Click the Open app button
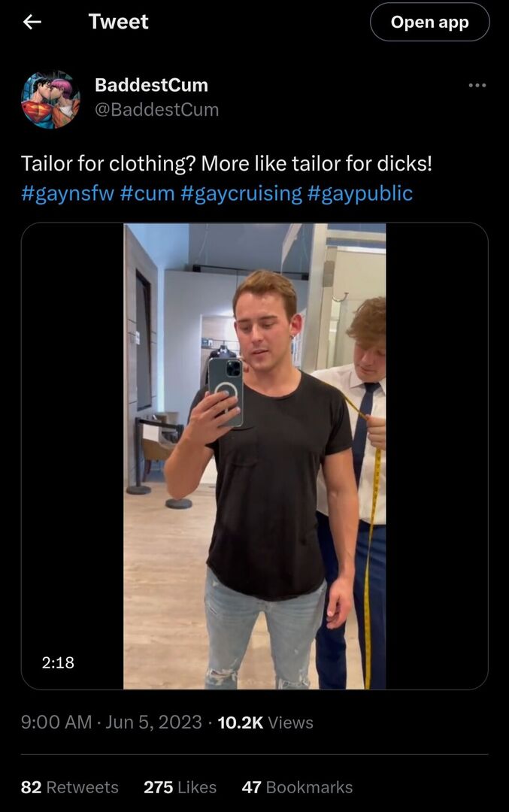 click(x=429, y=22)
